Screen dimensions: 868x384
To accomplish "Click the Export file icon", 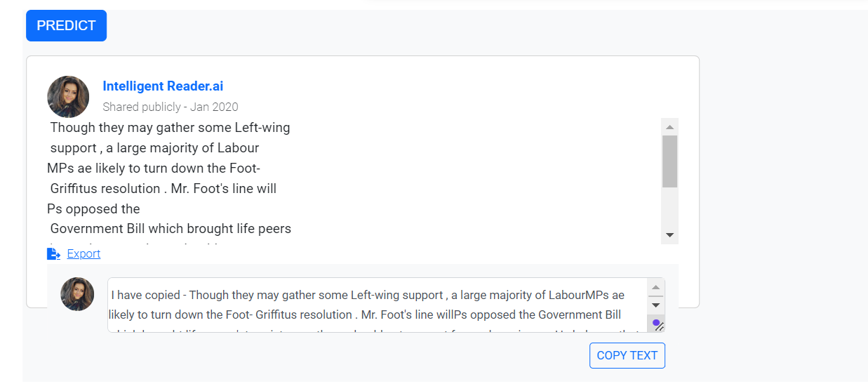I will coord(53,253).
